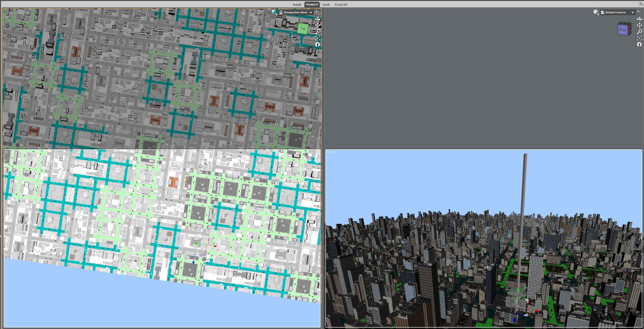Click frame selection icon in right viewport

coord(639,38)
